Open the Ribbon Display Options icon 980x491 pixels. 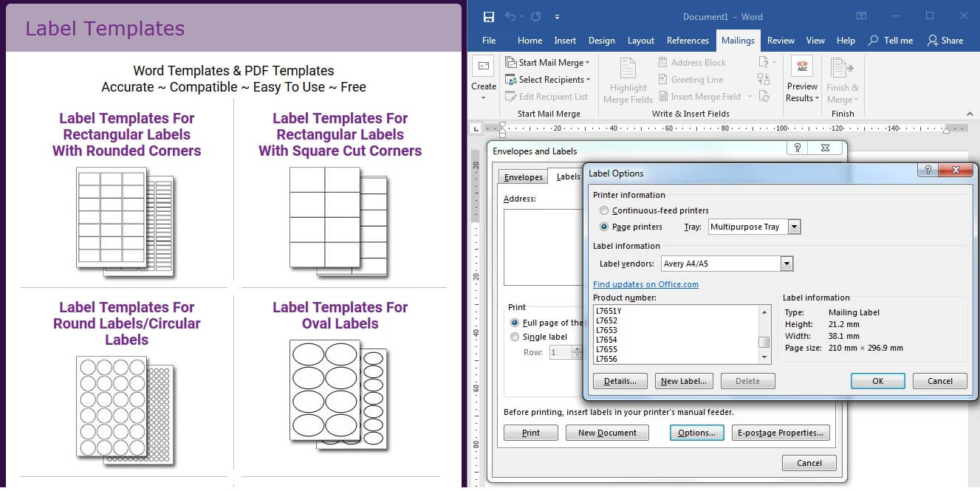click(x=861, y=16)
